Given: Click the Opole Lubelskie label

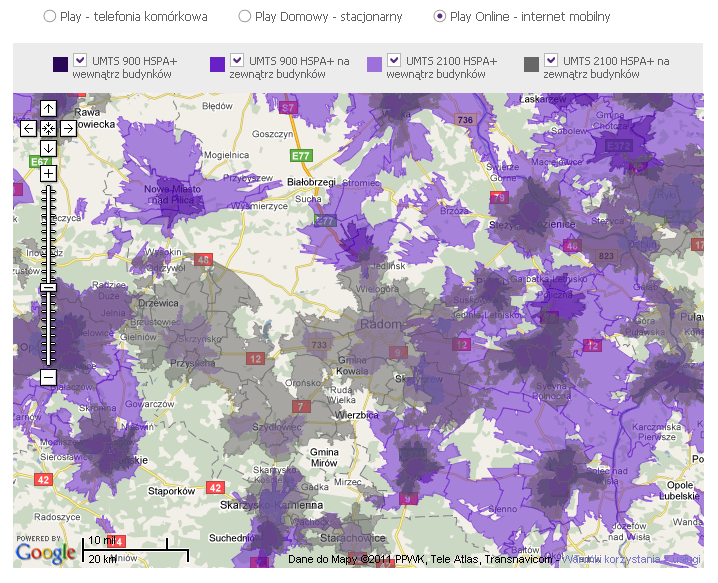Looking at the screenshot, I should click(679, 490).
